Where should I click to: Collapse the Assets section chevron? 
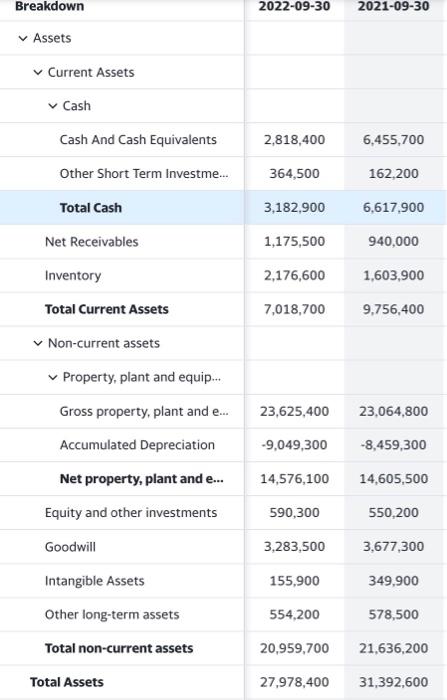pyautogui.click(x=23, y=38)
